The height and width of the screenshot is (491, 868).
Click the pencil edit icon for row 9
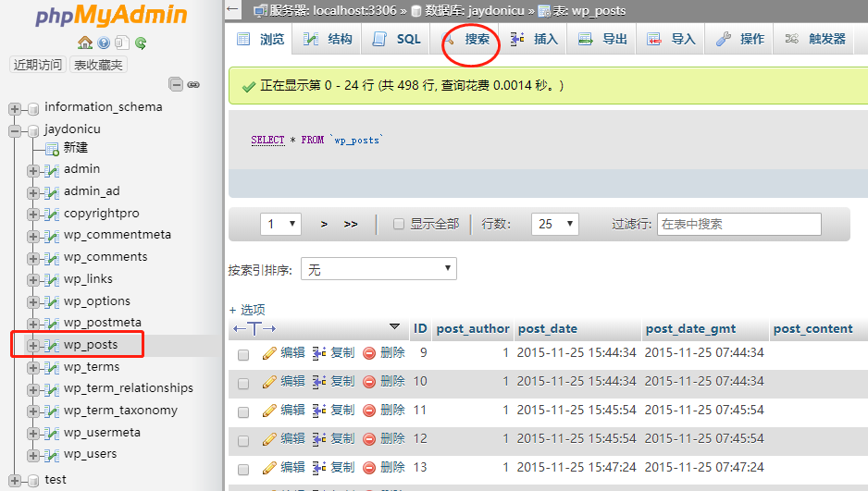[269, 353]
